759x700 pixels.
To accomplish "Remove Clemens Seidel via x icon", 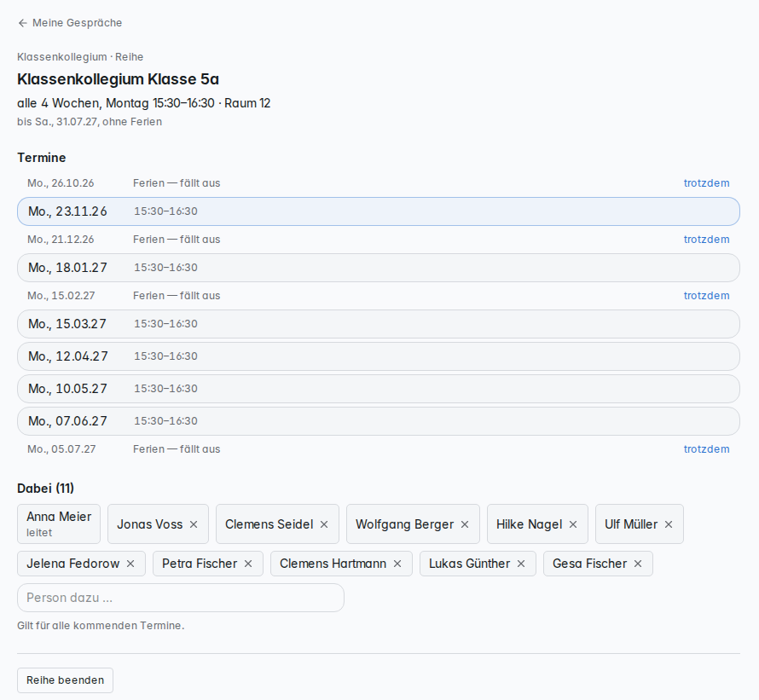I will (x=324, y=524).
